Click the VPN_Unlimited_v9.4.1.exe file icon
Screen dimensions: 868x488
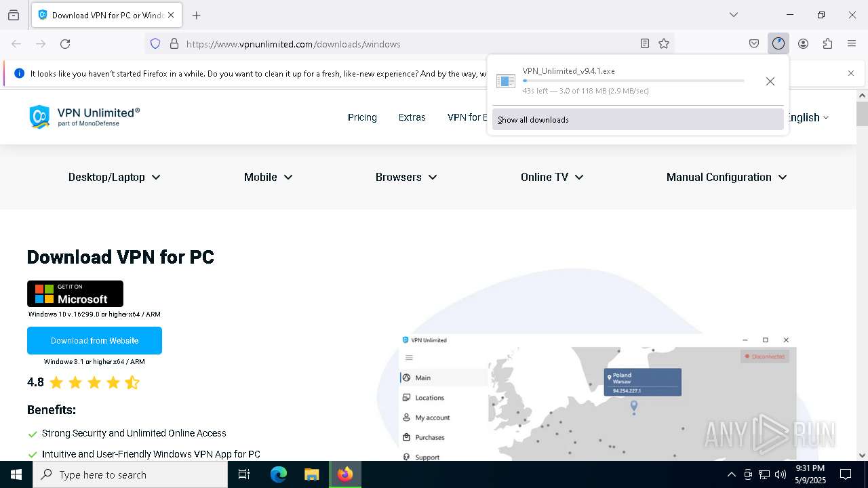tap(506, 81)
